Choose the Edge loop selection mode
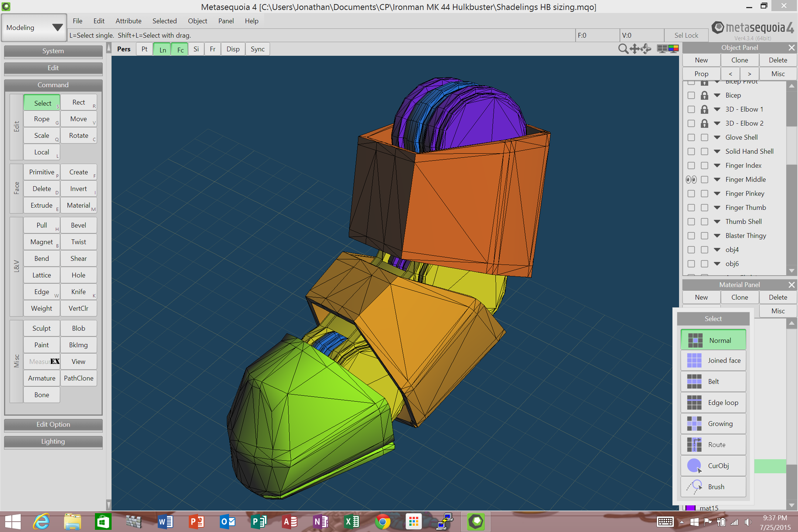Image resolution: width=798 pixels, height=532 pixels. point(713,403)
